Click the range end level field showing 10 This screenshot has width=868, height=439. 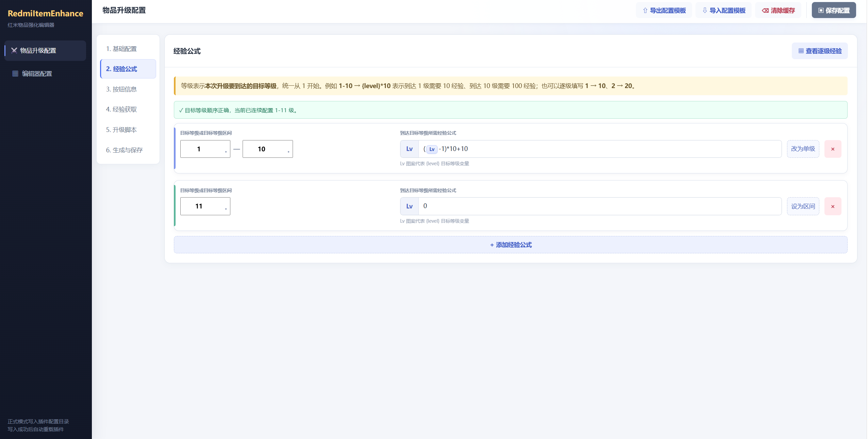(267, 149)
